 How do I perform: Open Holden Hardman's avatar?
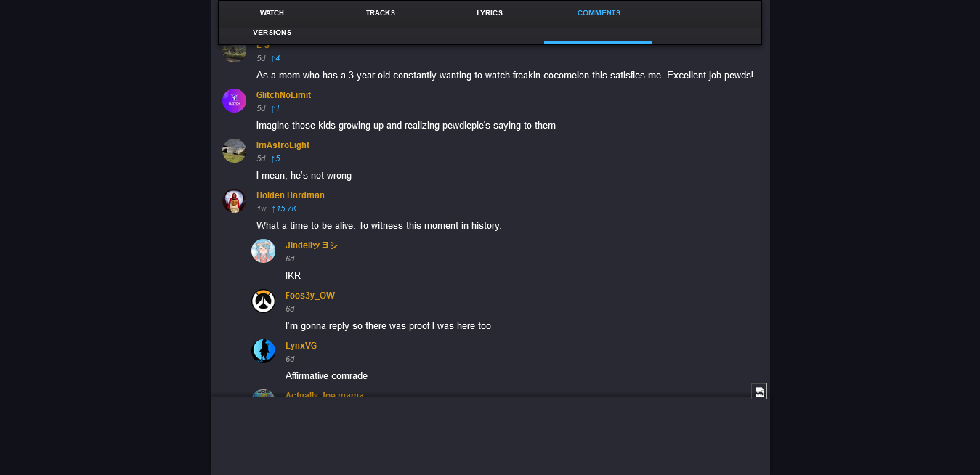click(x=234, y=201)
